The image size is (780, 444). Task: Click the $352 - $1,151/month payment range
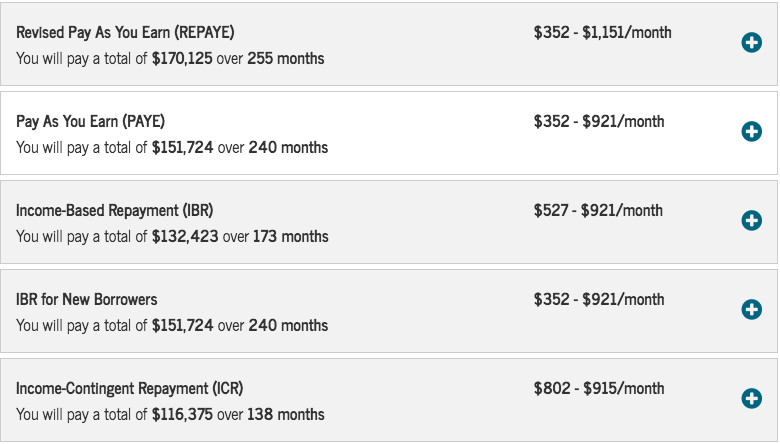click(x=602, y=32)
